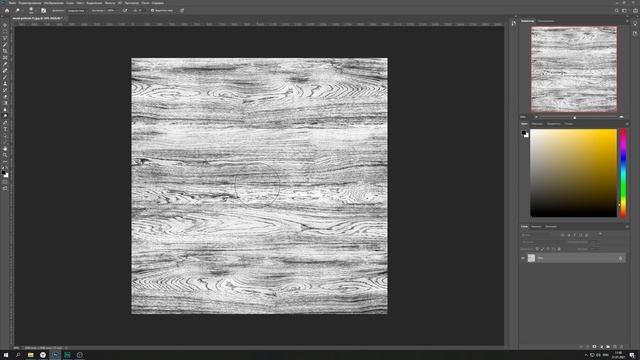Open the Image menu
Image resolution: width=640 pixels, height=360 pixels.
54,3
